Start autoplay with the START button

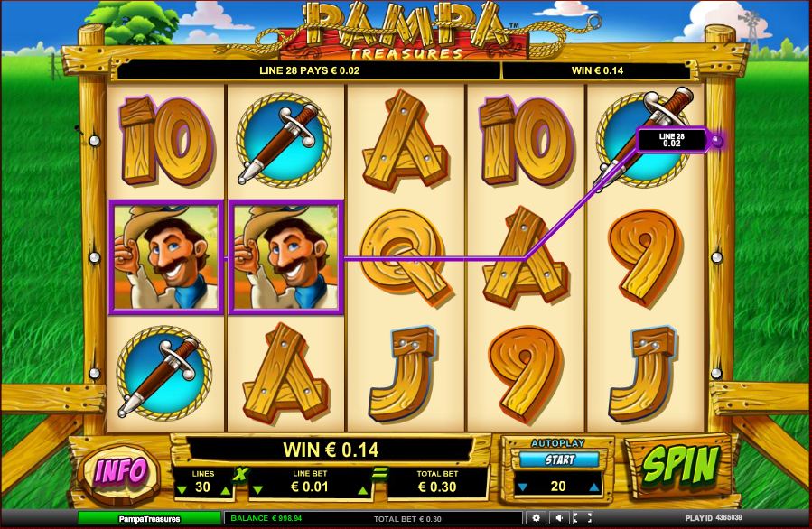pyautogui.click(x=559, y=459)
